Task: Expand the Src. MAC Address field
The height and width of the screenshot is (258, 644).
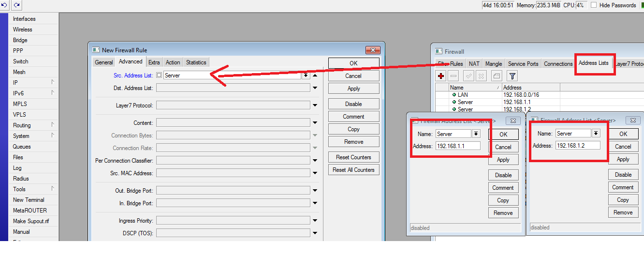Action: (x=315, y=173)
